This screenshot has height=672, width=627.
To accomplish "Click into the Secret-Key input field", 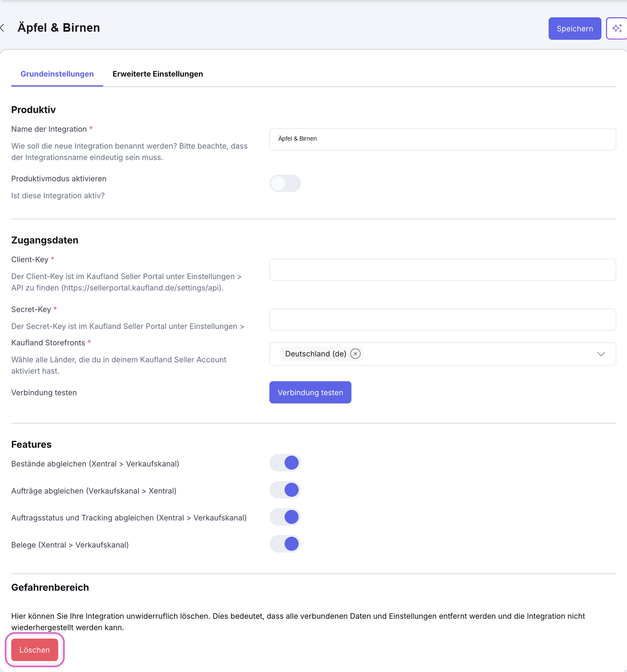I will click(x=443, y=319).
